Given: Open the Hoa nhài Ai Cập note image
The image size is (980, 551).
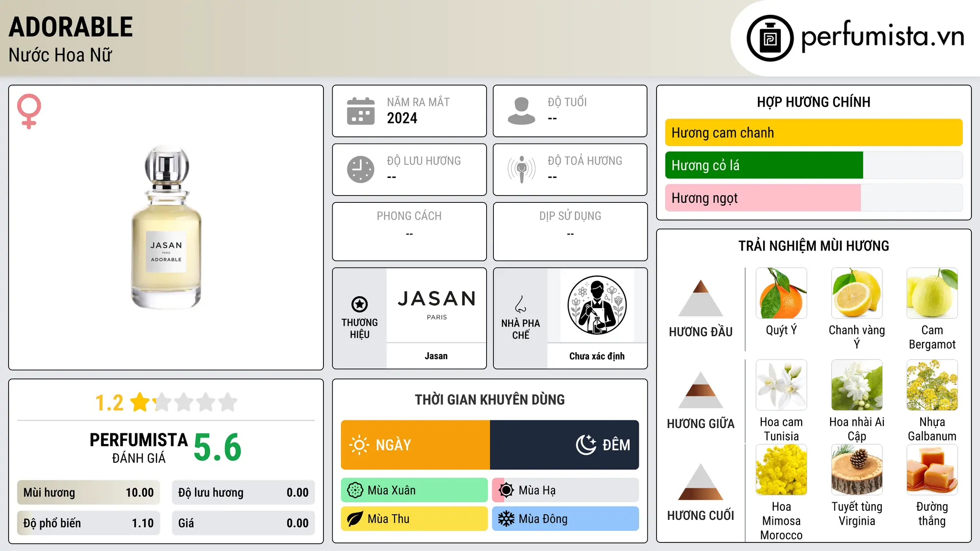Looking at the screenshot, I should click(x=857, y=385).
